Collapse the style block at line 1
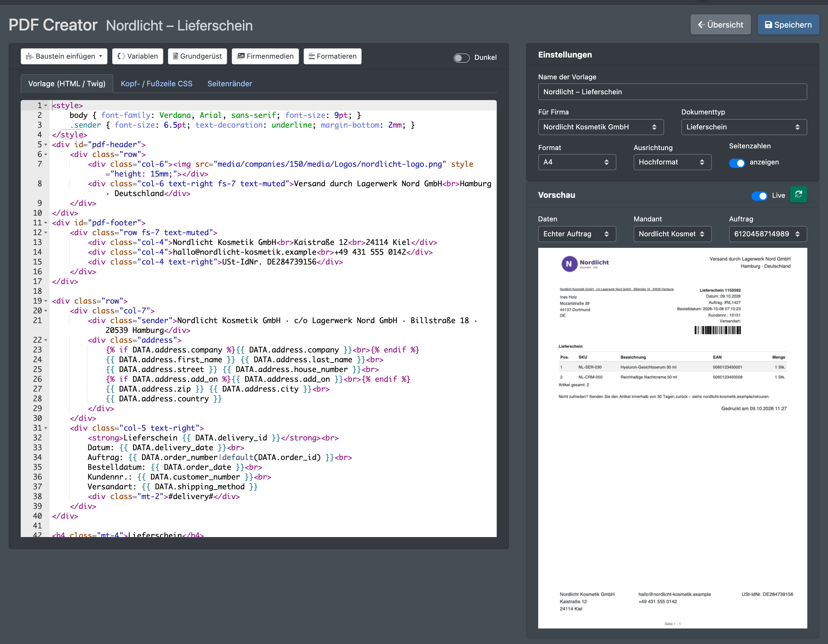Screen dimensions: 828x644 [46, 106]
